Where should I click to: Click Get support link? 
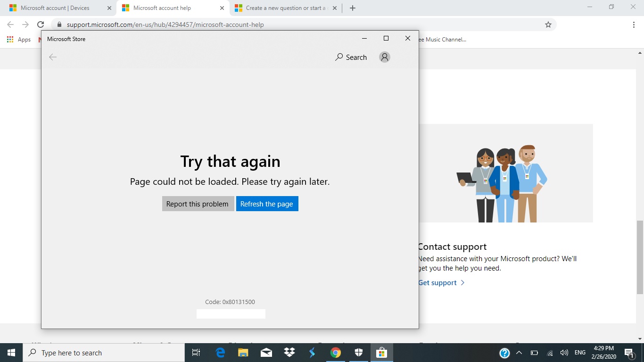pos(441,283)
